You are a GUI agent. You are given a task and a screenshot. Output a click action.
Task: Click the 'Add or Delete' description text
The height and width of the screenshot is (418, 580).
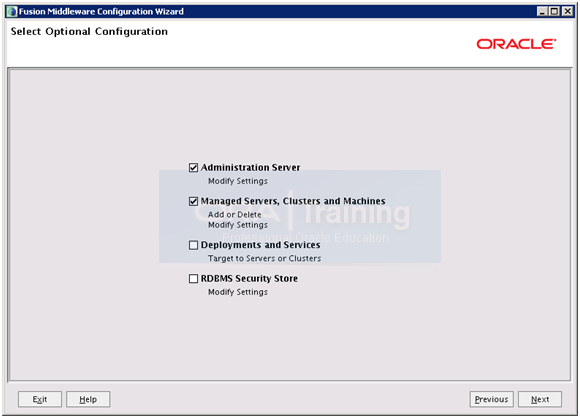click(x=235, y=215)
